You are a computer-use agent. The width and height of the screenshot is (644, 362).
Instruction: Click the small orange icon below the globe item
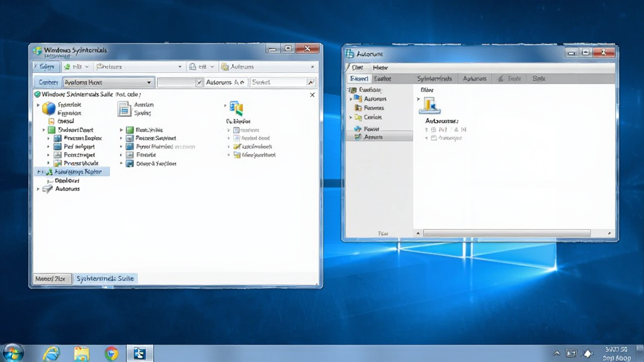point(52,121)
